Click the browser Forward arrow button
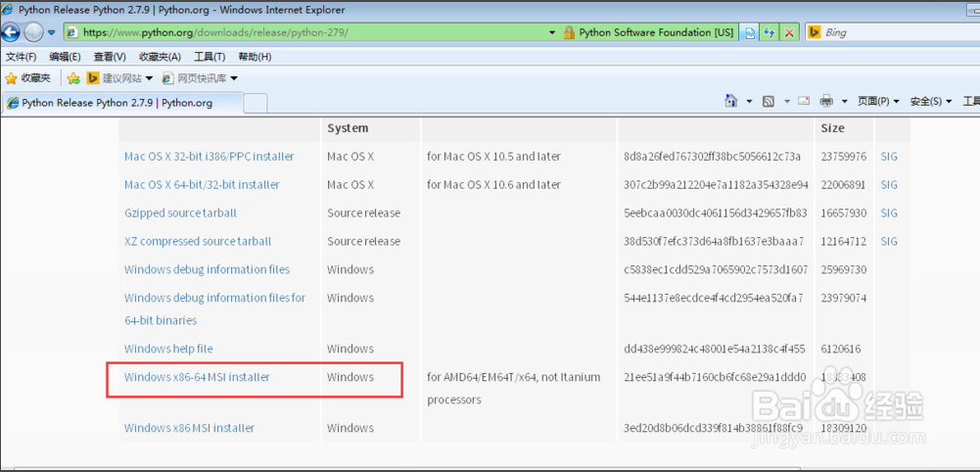 tap(32, 32)
